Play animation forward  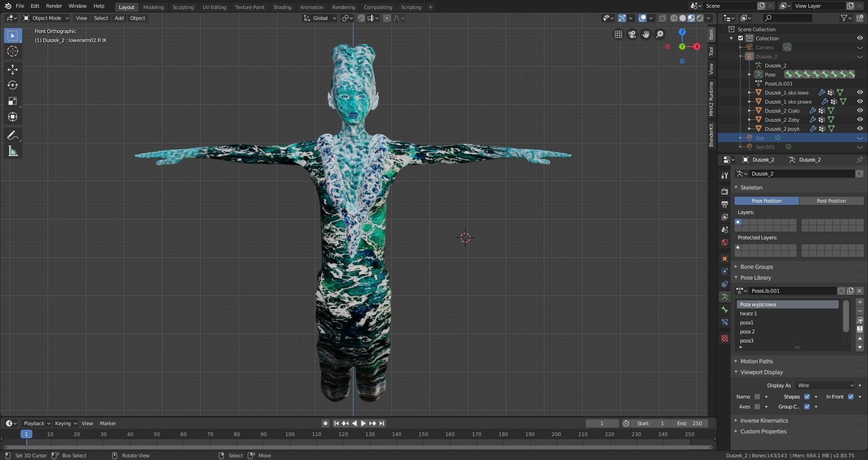click(x=363, y=423)
